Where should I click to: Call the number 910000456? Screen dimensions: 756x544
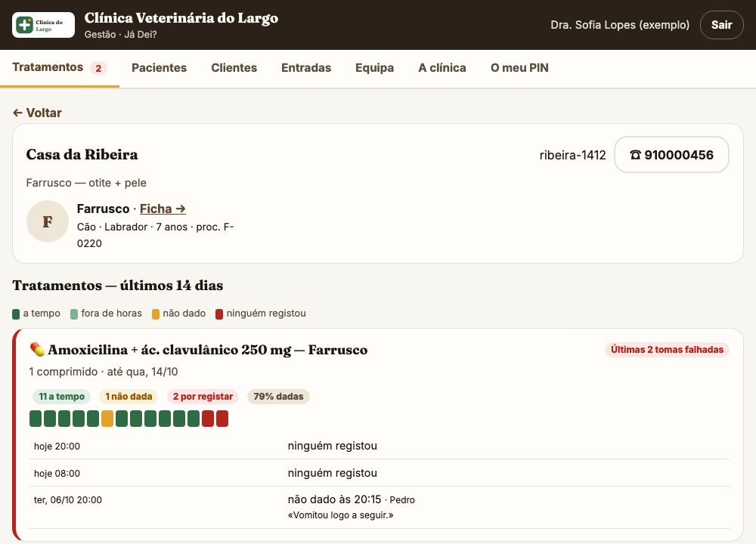point(671,155)
